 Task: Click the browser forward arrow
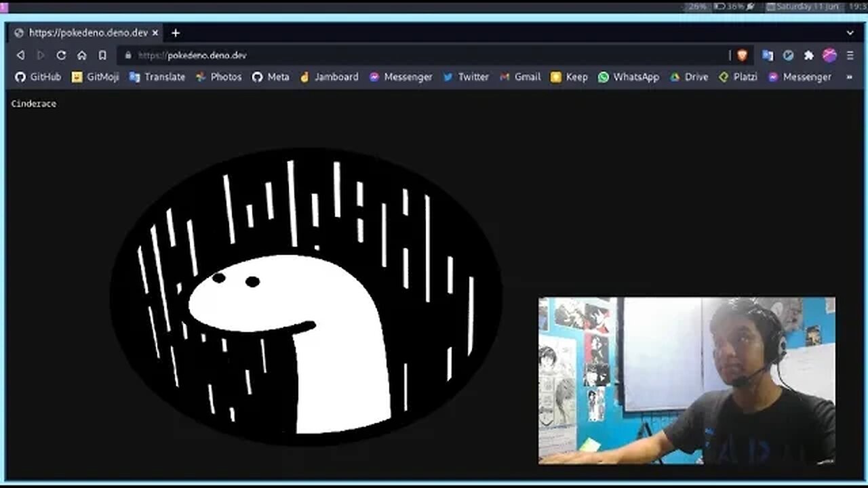pyautogui.click(x=41, y=56)
